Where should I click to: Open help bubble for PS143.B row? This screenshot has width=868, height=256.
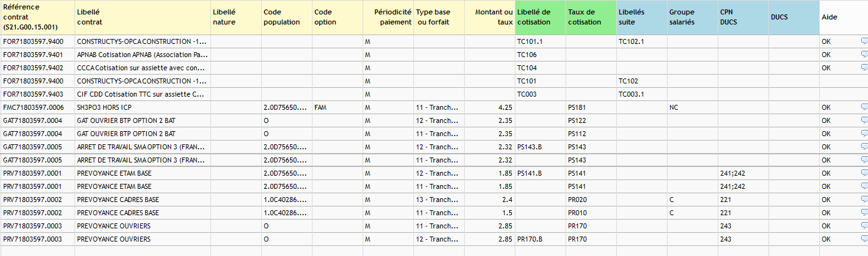coord(864,147)
